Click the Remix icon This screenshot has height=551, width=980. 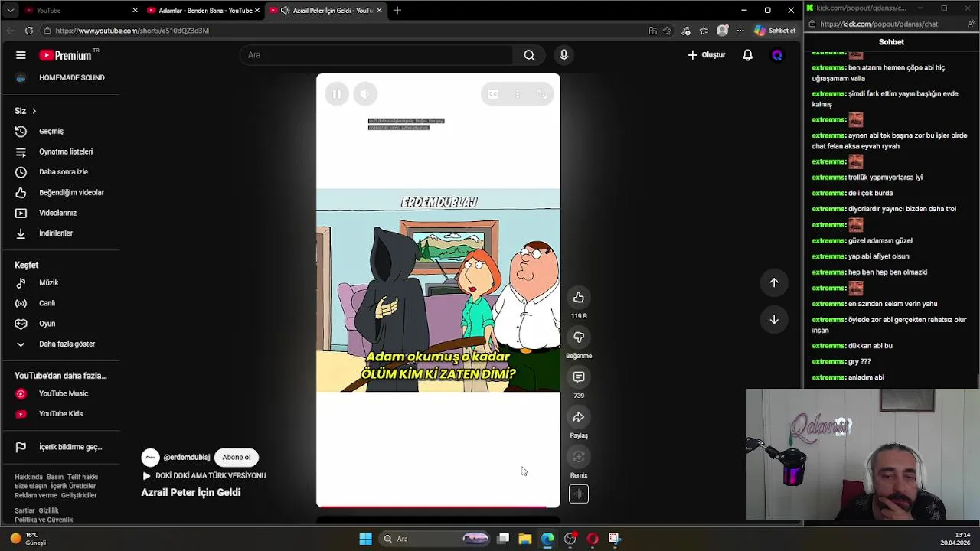(579, 457)
